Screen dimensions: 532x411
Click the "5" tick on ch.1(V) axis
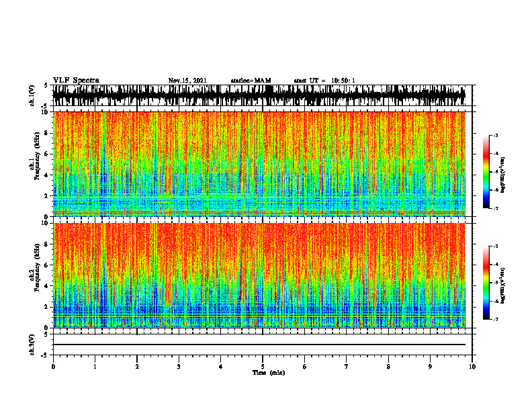tap(47, 86)
